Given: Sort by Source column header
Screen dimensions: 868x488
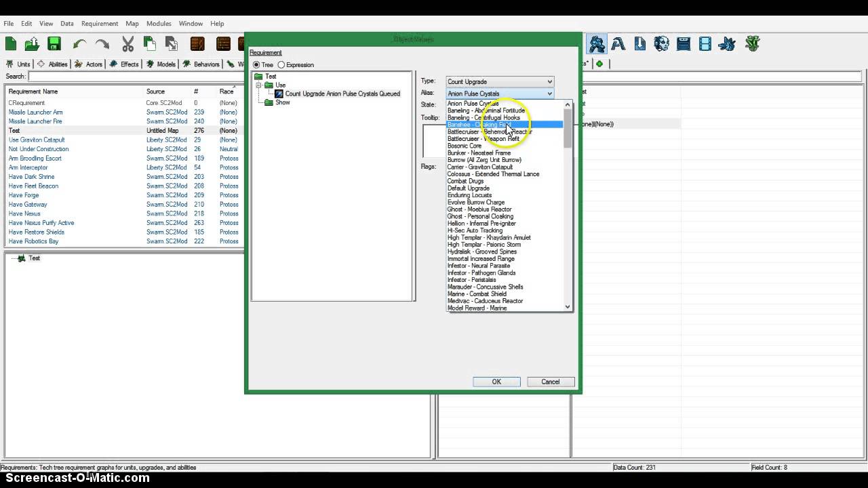Looking at the screenshot, I should point(167,91).
